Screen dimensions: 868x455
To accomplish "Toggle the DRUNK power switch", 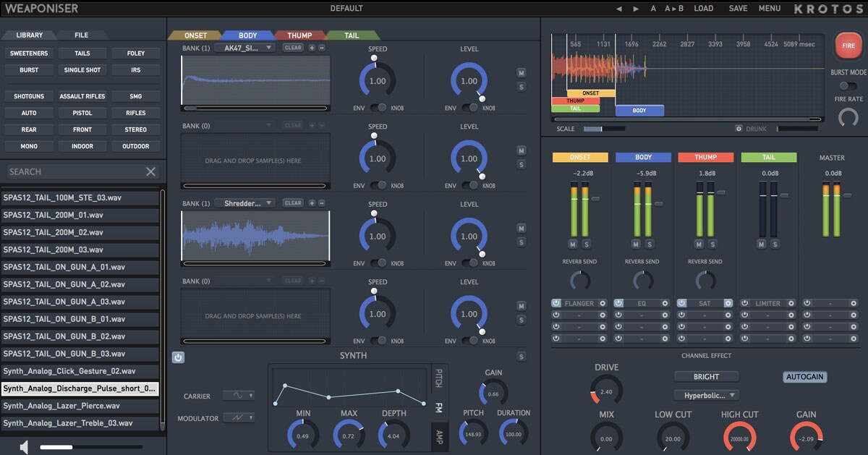I will pos(739,129).
